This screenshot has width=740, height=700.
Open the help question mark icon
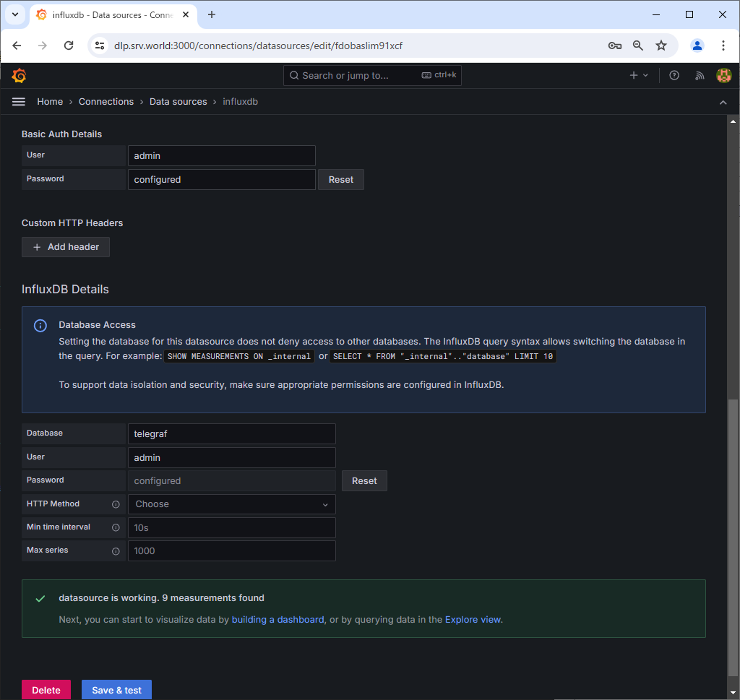(674, 75)
